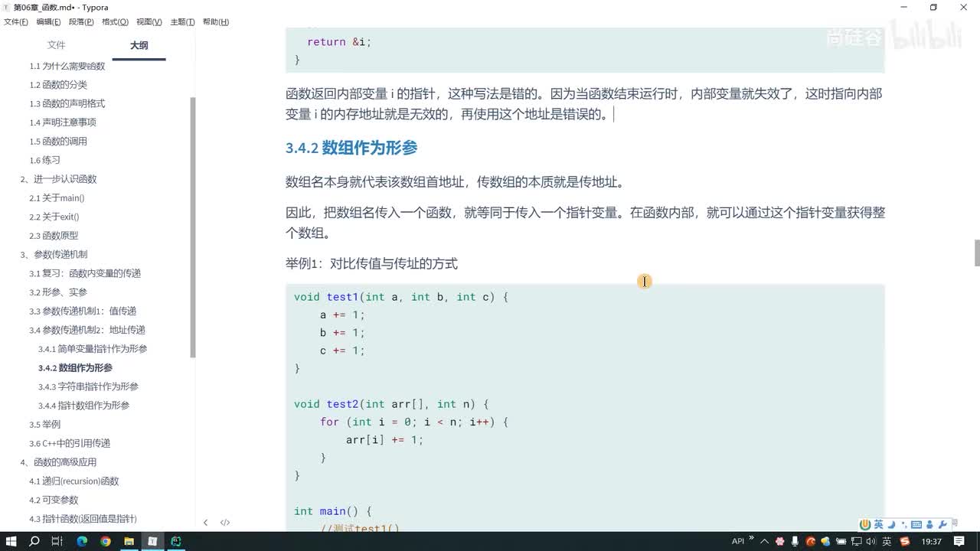
Task: Open the volume control tray icon
Action: 873,541
